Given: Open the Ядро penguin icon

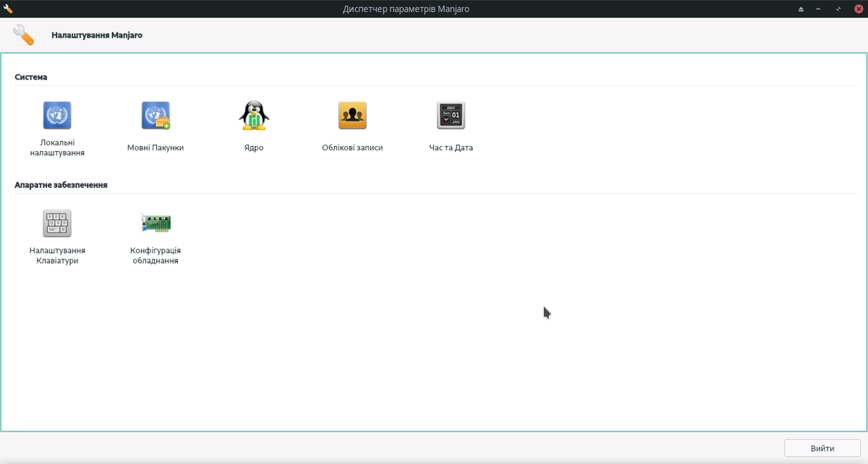Looking at the screenshot, I should pyautogui.click(x=254, y=115).
